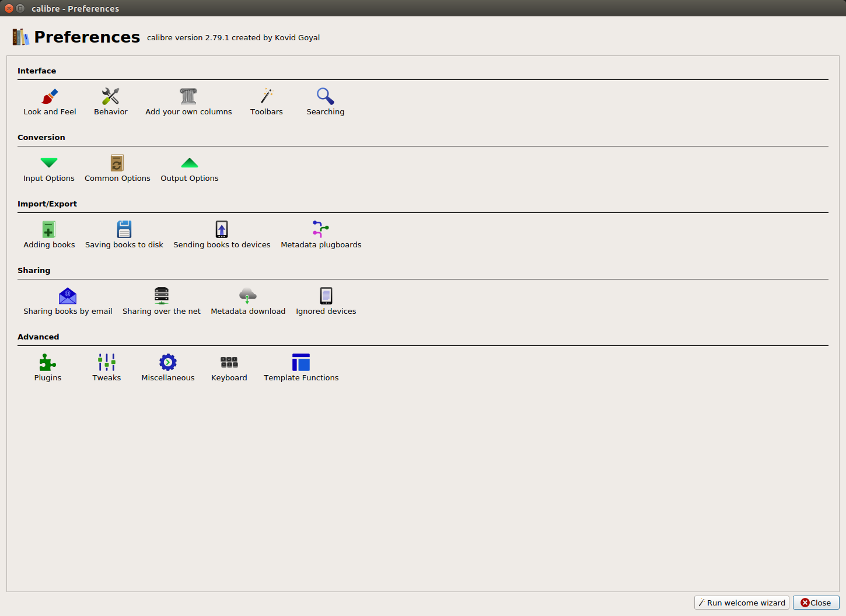Open the Ignored devices settings

click(x=326, y=302)
